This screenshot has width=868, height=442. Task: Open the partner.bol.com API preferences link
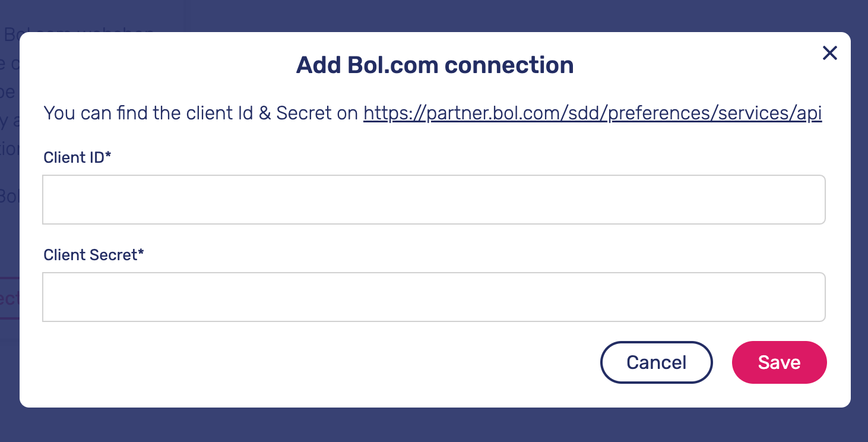click(592, 113)
